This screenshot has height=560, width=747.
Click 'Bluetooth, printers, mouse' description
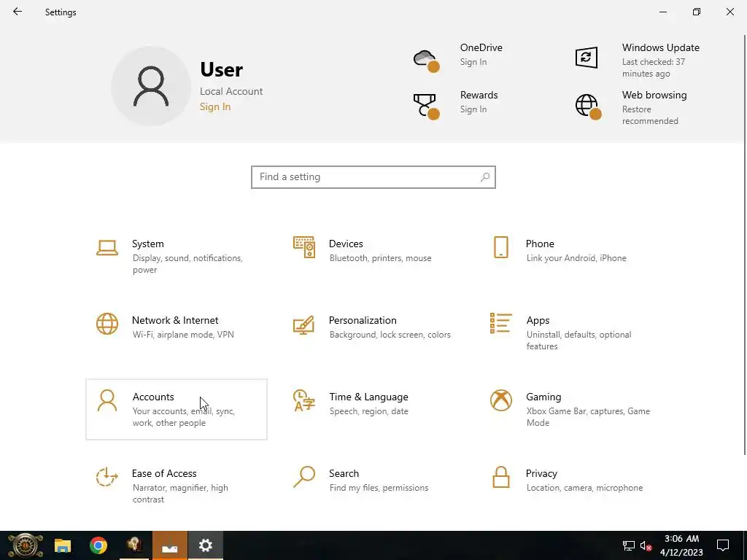click(380, 258)
